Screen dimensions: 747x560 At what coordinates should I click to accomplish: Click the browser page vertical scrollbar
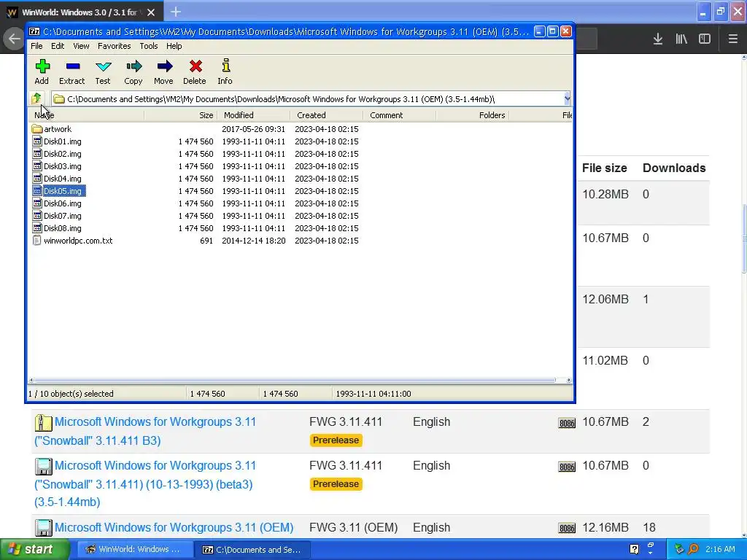click(743, 238)
